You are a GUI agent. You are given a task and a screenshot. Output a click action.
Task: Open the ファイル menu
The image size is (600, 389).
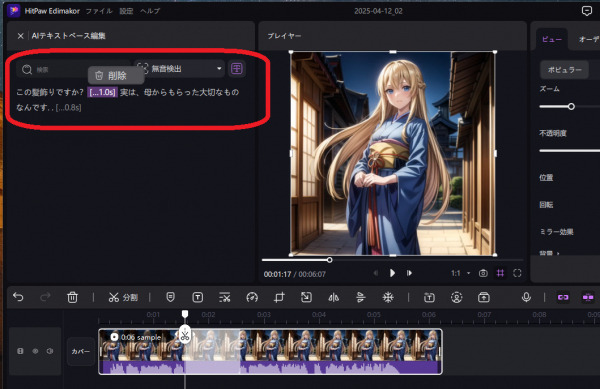(x=99, y=11)
